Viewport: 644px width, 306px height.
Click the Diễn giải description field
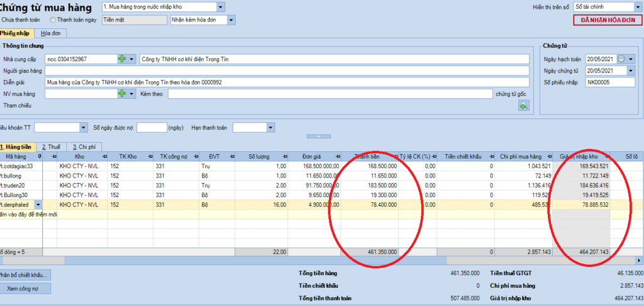[x=287, y=82]
